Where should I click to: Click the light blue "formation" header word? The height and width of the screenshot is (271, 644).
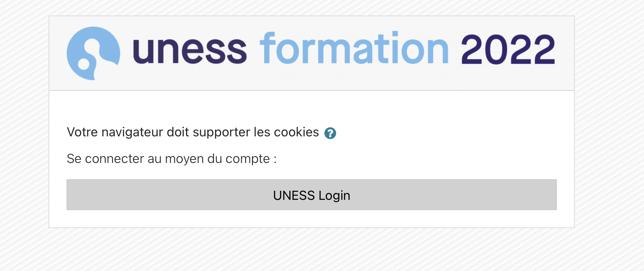pyautogui.click(x=354, y=49)
